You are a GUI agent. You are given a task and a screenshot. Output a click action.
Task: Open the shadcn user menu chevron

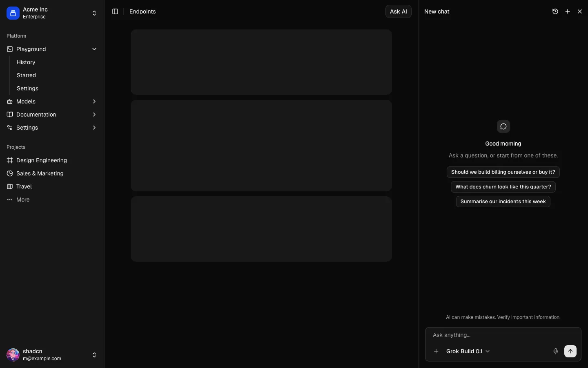(x=94, y=355)
